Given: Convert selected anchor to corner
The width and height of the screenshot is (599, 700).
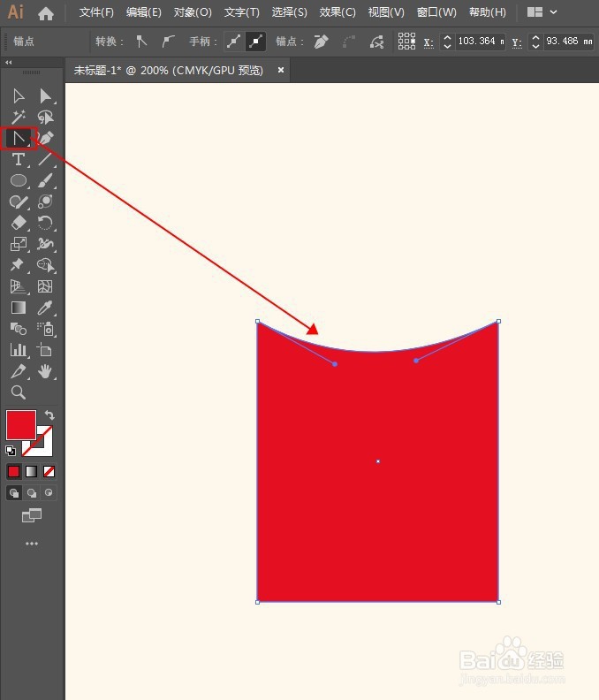Looking at the screenshot, I should (x=141, y=42).
